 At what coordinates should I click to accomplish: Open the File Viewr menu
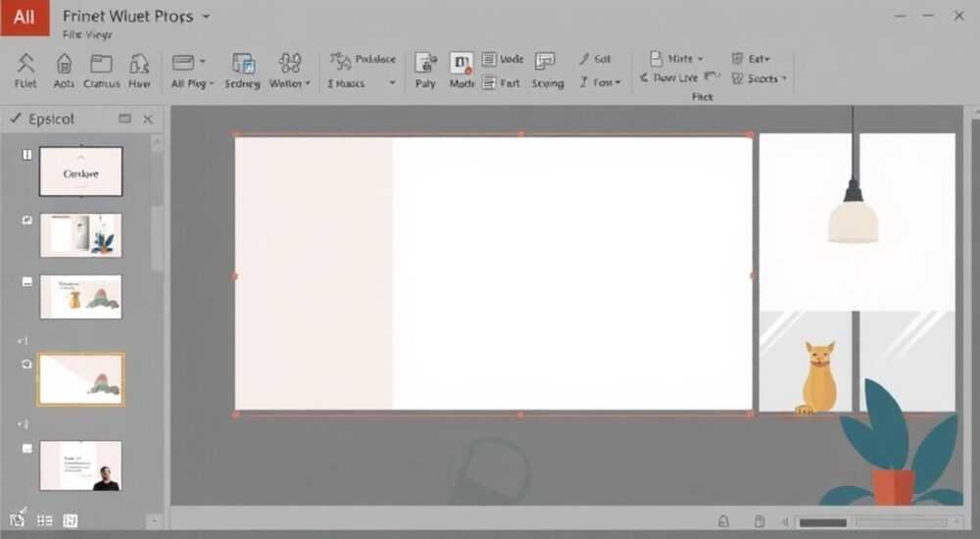[x=87, y=35]
